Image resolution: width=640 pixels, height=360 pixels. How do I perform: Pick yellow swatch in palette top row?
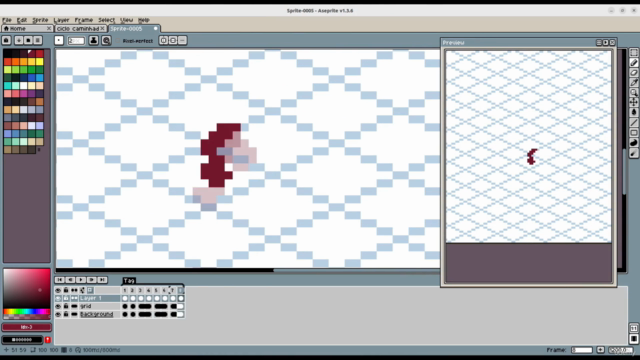tap(39, 62)
